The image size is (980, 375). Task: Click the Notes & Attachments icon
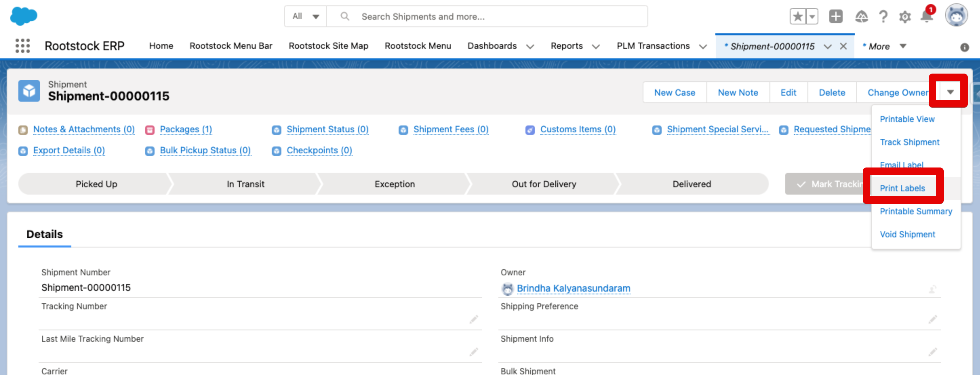click(23, 130)
